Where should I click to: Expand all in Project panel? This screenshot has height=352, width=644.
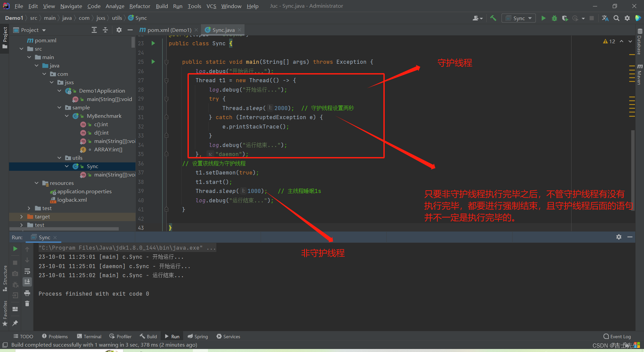(x=94, y=30)
